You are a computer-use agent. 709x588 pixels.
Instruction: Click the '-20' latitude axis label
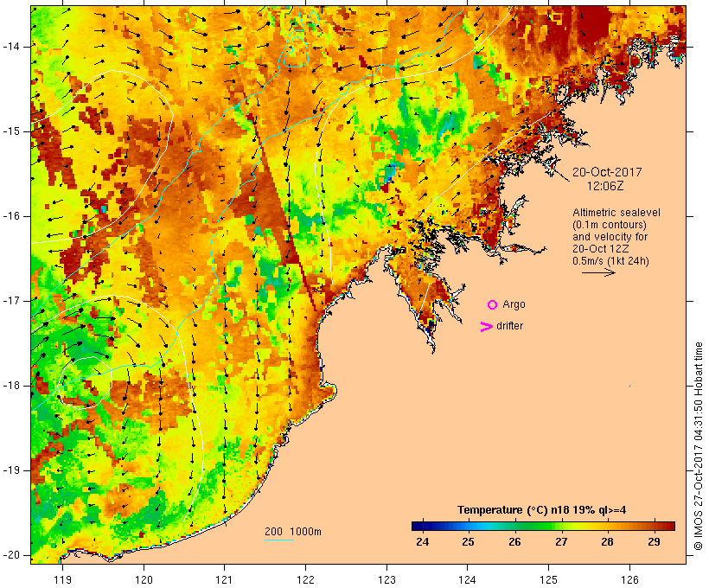tap(11, 555)
